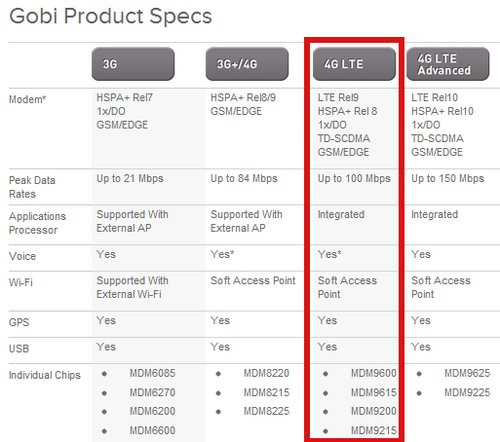Click the MDM6600 chip entry
This screenshot has width=500, height=442.
[x=152, y=431]
